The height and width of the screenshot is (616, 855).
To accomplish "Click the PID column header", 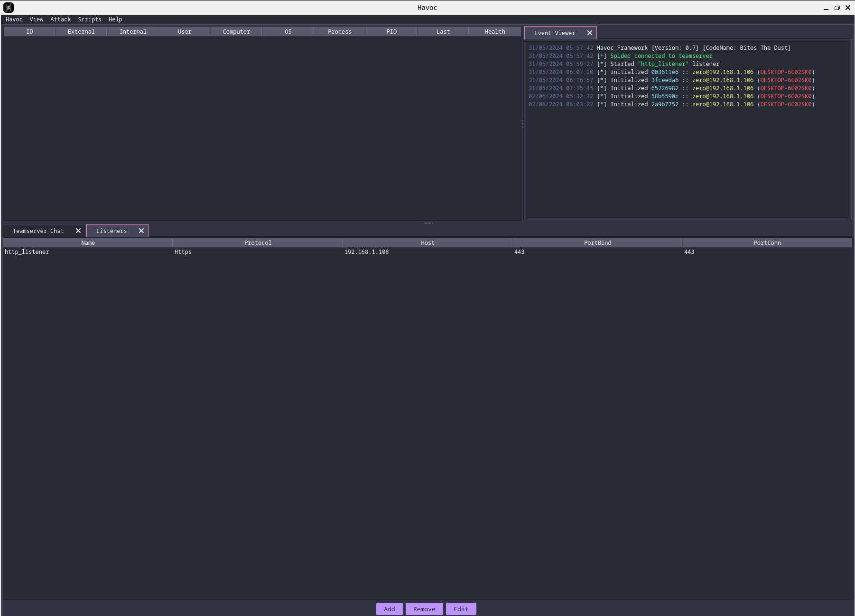I will point(391,32).
